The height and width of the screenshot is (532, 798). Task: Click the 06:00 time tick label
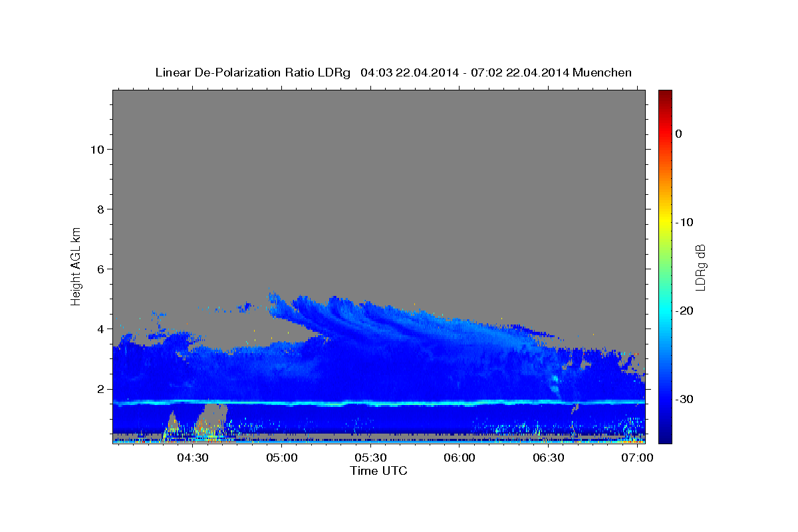[460, 458]
